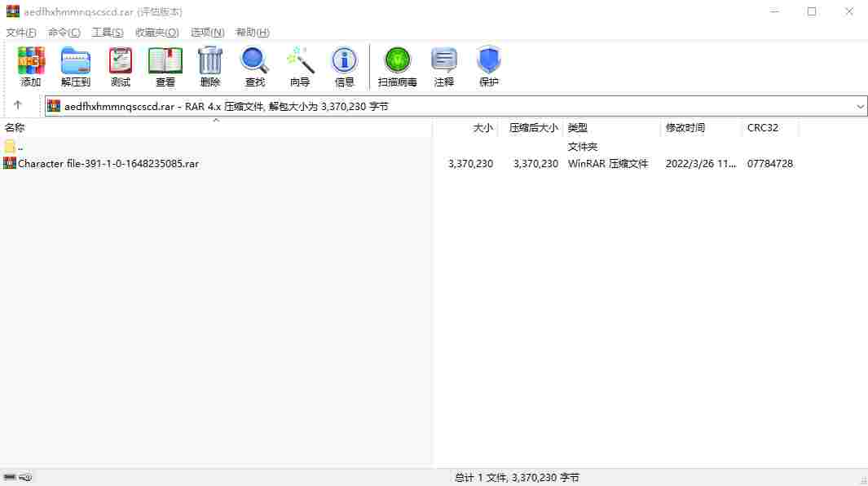Launch the 向导 (Wizard) wand icon
Screen dimensions: 868x486
(299, 61)
